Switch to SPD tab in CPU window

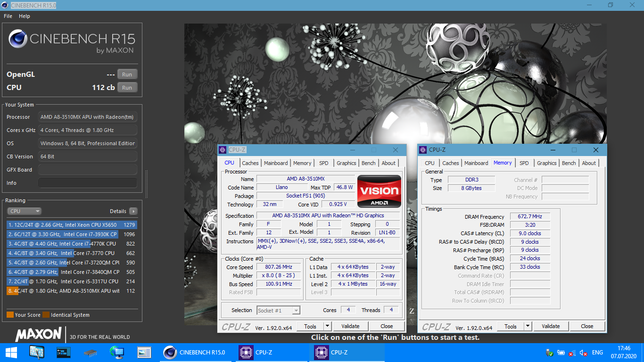[324, 163]
